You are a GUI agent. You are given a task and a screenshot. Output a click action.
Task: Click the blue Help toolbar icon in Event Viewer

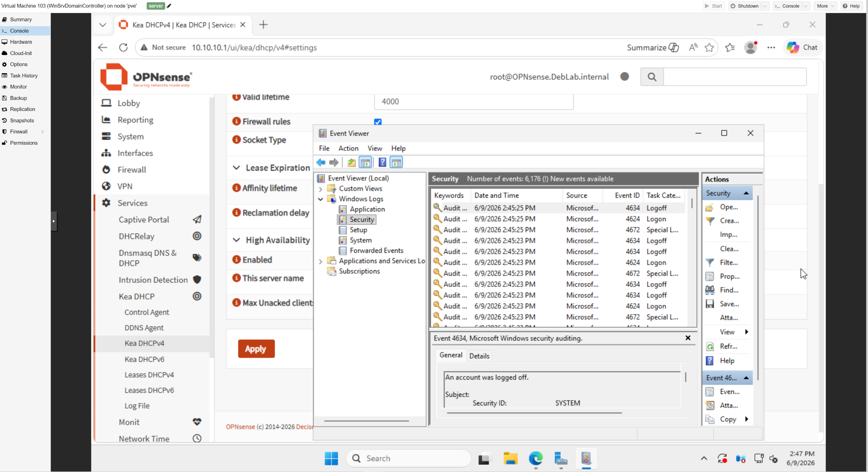(382, 162)
